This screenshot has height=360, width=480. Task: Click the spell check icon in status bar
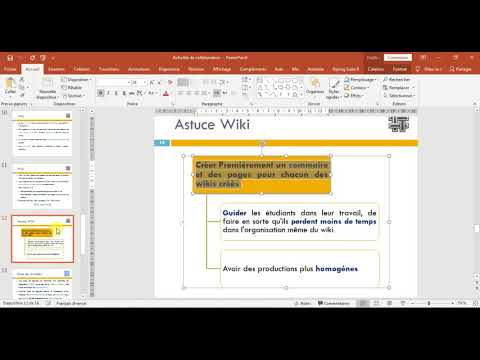(x=48, y=303)
